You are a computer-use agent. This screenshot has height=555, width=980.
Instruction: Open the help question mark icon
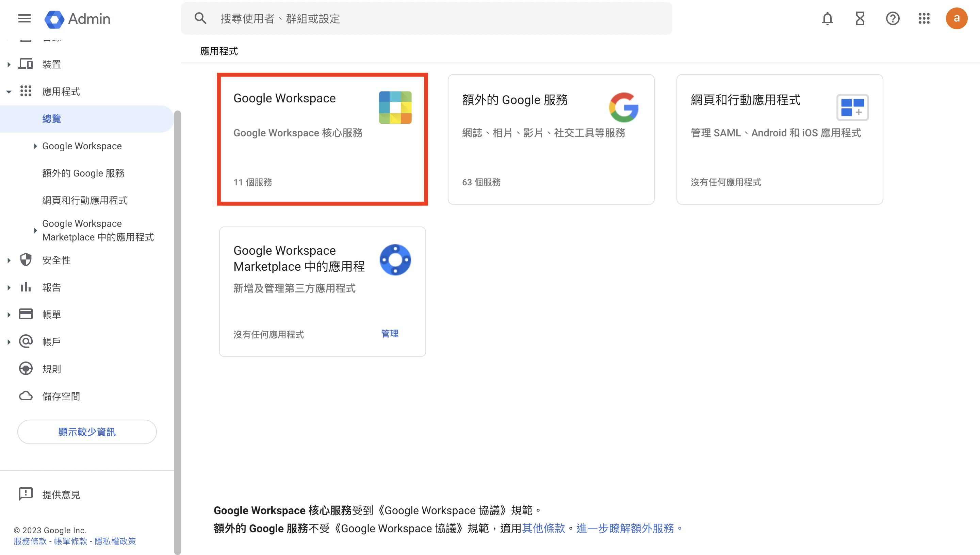pos(892,18)
